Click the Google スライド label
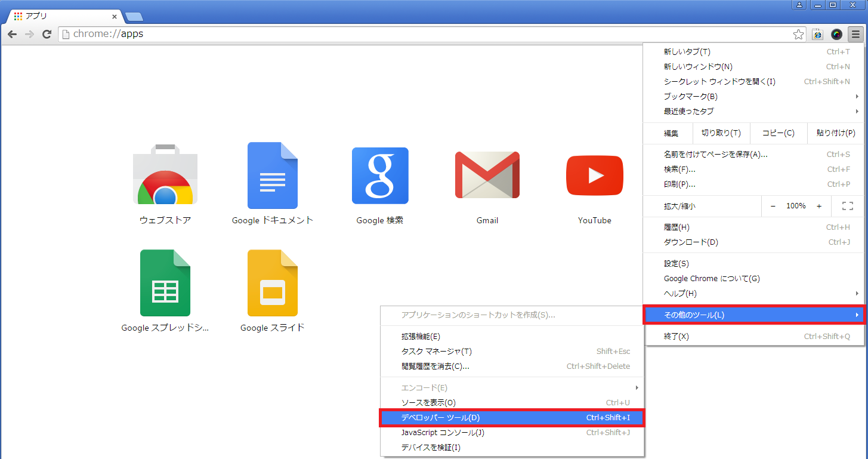The height and width of the screenshot is (459, 868). (273, 328)
